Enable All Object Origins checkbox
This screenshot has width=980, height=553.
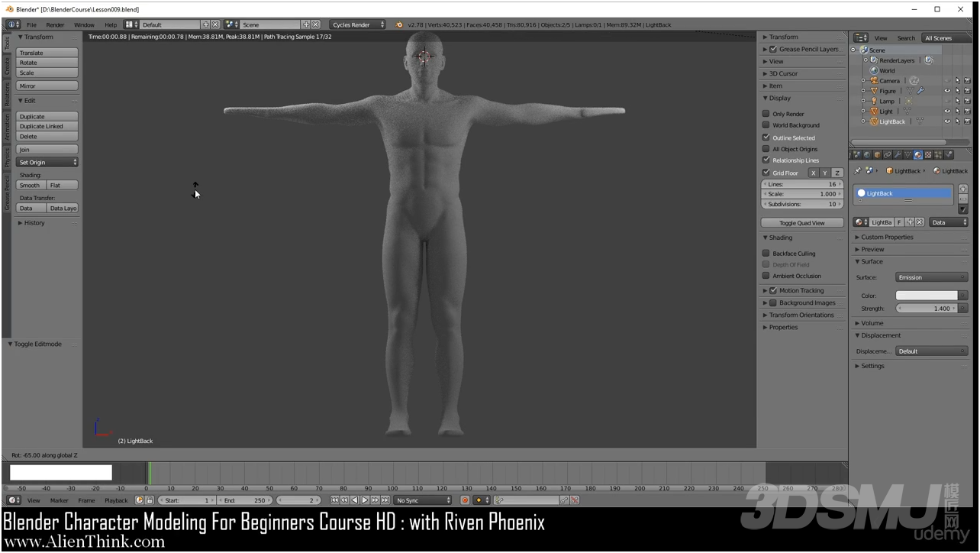(766, 149)
